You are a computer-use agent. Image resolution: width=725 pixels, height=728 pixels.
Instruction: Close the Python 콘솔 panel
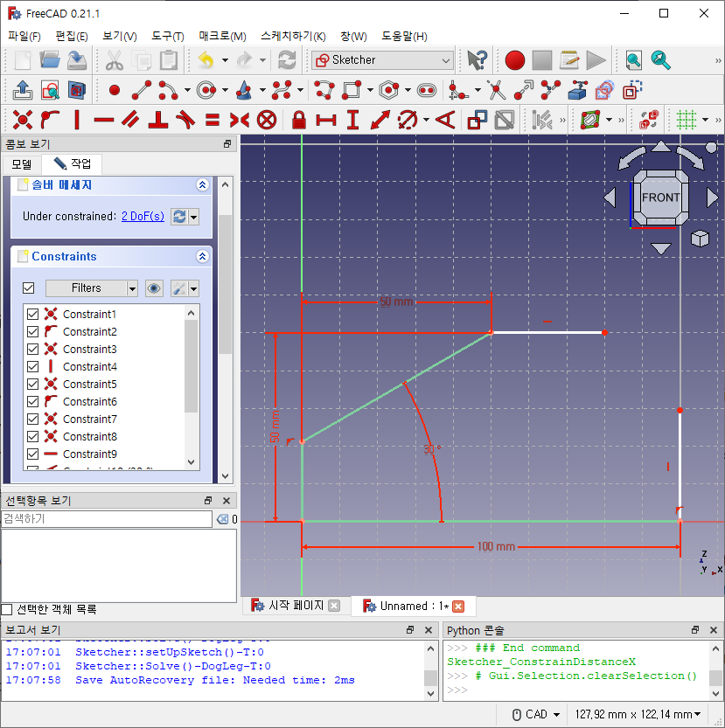714,630
